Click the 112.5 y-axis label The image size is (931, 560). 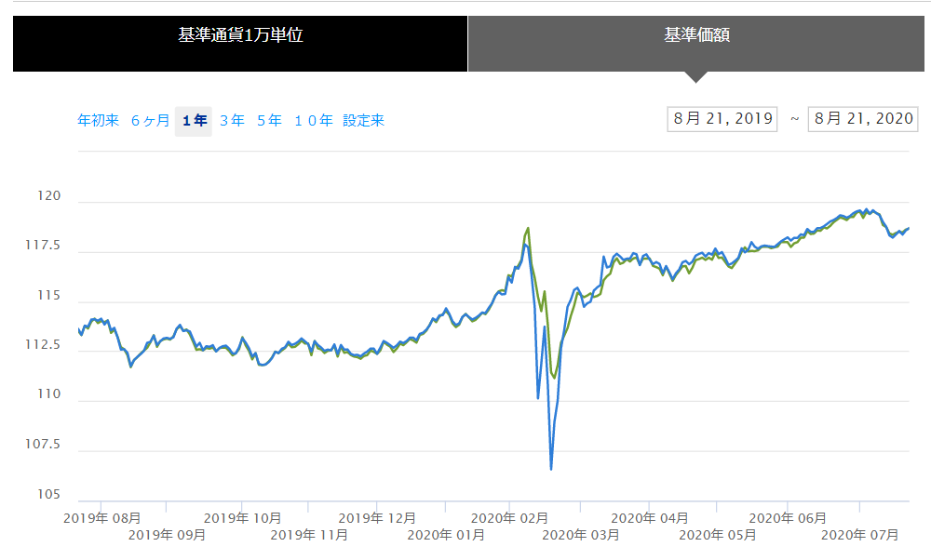pos(43,345)
